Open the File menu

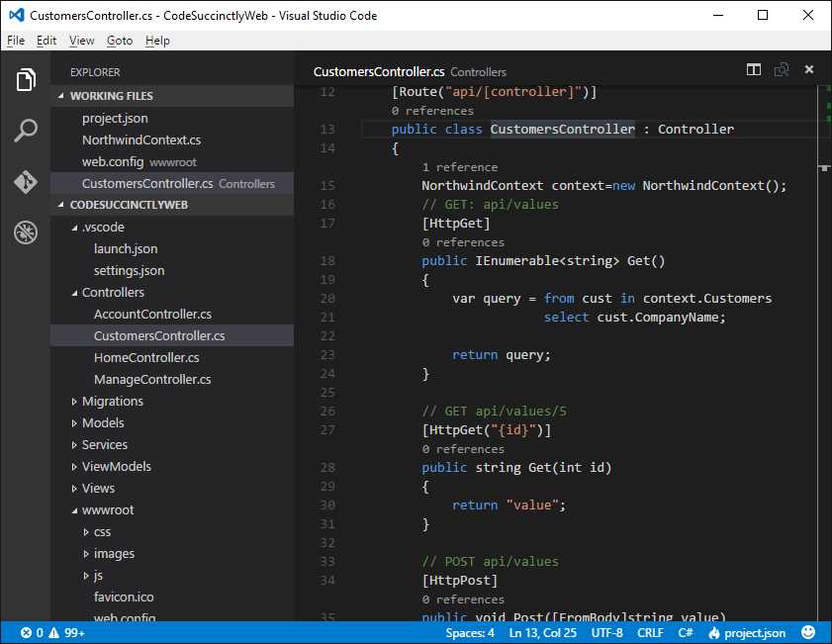[x=16, y=41]
